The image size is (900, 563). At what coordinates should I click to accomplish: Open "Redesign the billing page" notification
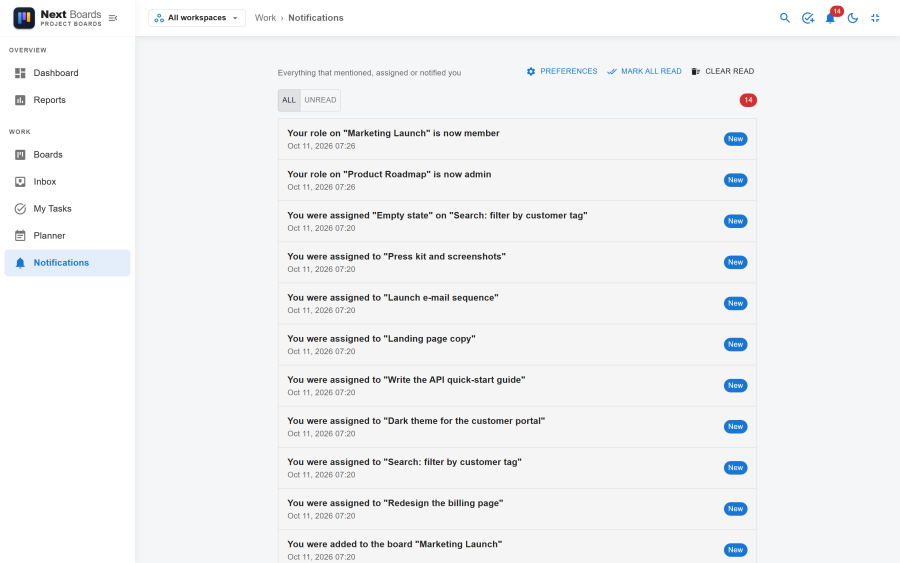[x=517, y=509]
